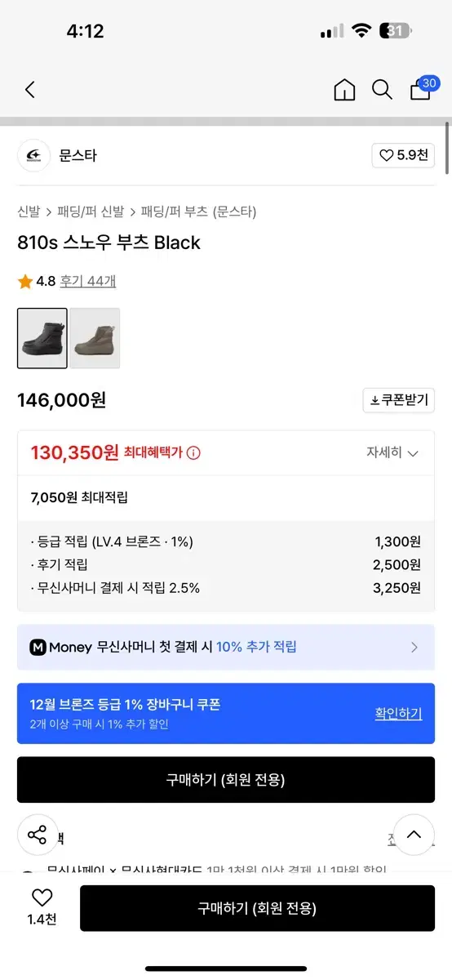Toggle the brand like heart 5.9천
This screenshot has width=452, height=980.
click(x=403, y=155)
